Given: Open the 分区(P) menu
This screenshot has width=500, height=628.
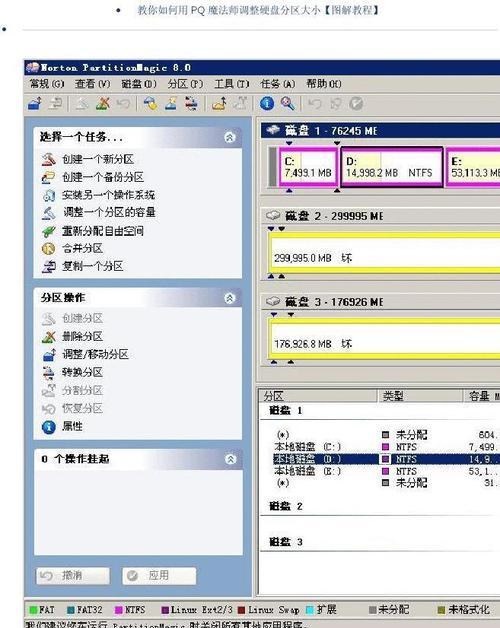Looking at the screenshot, I should pos(185,84).
